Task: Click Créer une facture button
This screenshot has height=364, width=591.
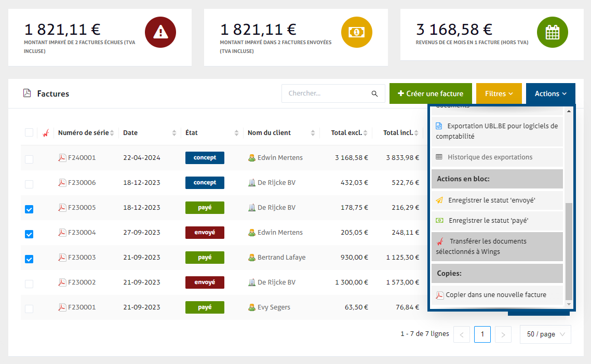Action: [430, 93]
